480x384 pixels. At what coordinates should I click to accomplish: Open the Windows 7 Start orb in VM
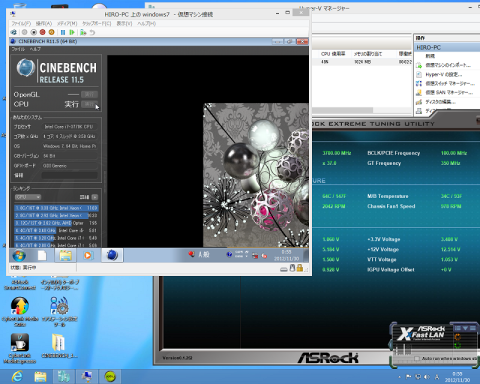(x=19, y=256)
